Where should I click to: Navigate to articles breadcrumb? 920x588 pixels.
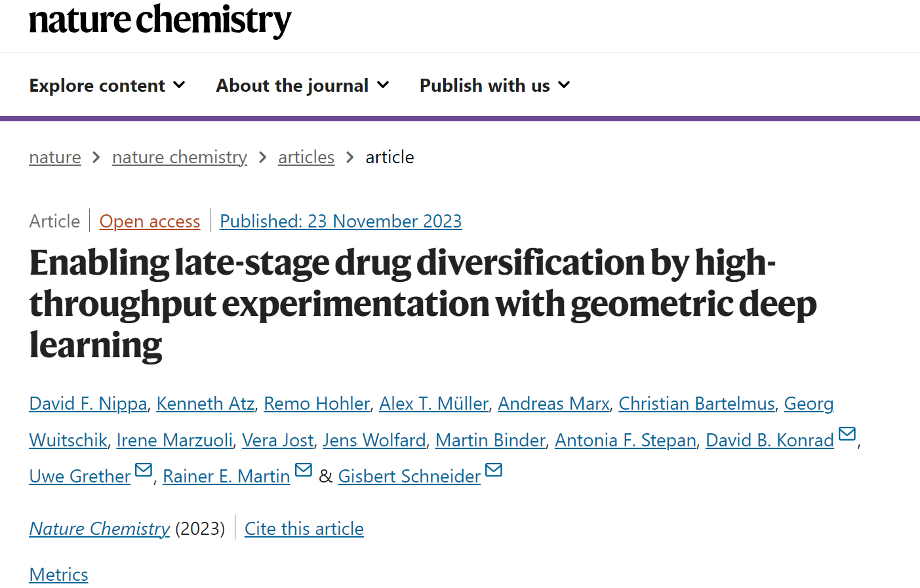pyautogui.click(x=306, y=157)
